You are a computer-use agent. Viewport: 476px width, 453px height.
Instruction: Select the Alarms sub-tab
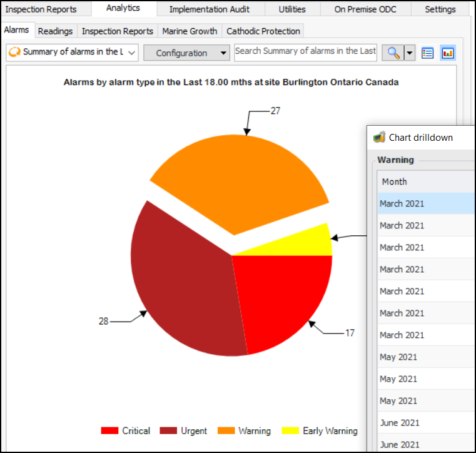pyautogui.click(x=17, y=30)
